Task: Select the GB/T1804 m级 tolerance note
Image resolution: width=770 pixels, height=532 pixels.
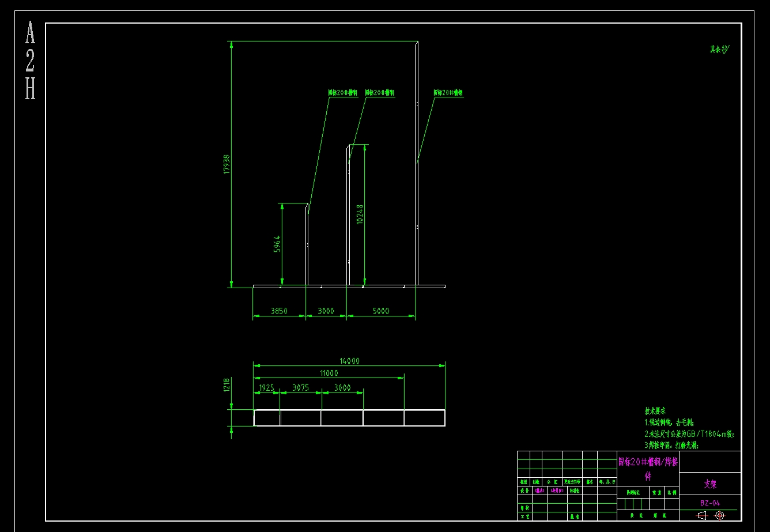Action: click(x=690, y=434)
